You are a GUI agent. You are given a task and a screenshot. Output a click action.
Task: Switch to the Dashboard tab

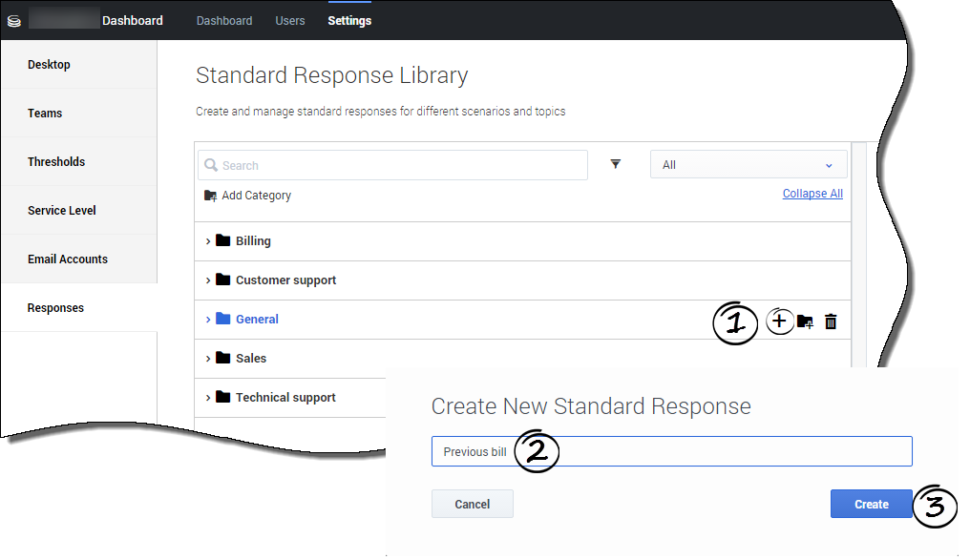224,20
